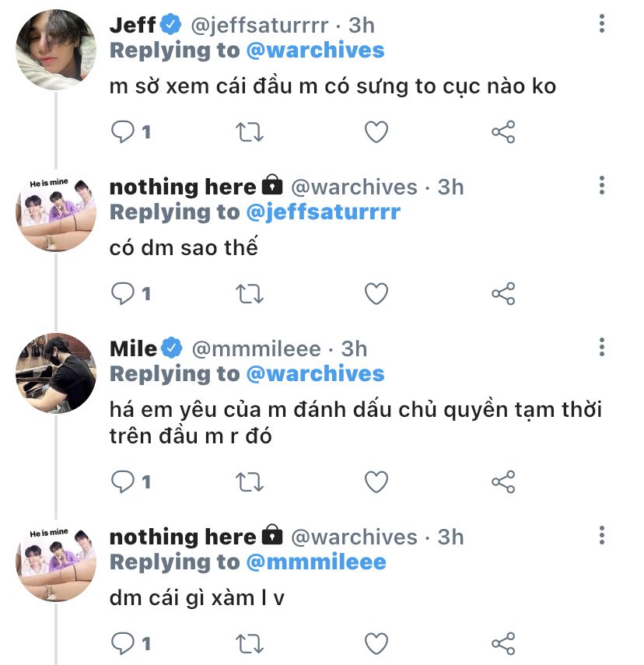Like Jeff's tweet with heart icon

(376, 132)
